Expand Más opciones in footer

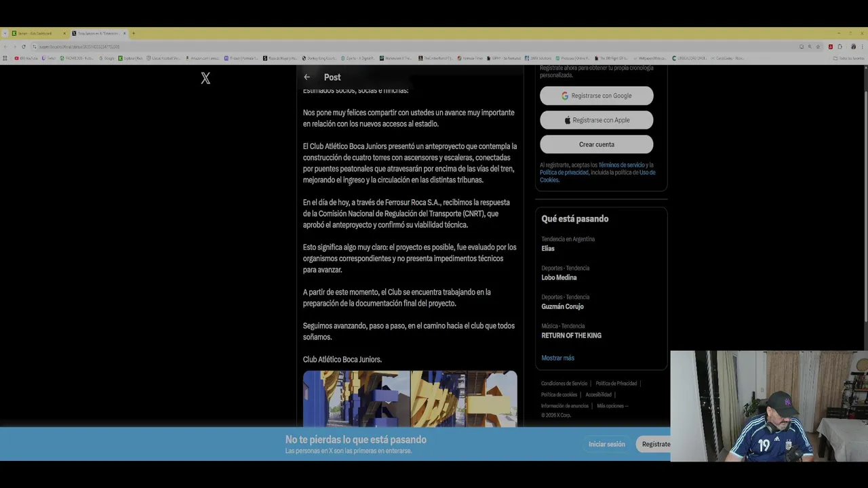point(612,406)
